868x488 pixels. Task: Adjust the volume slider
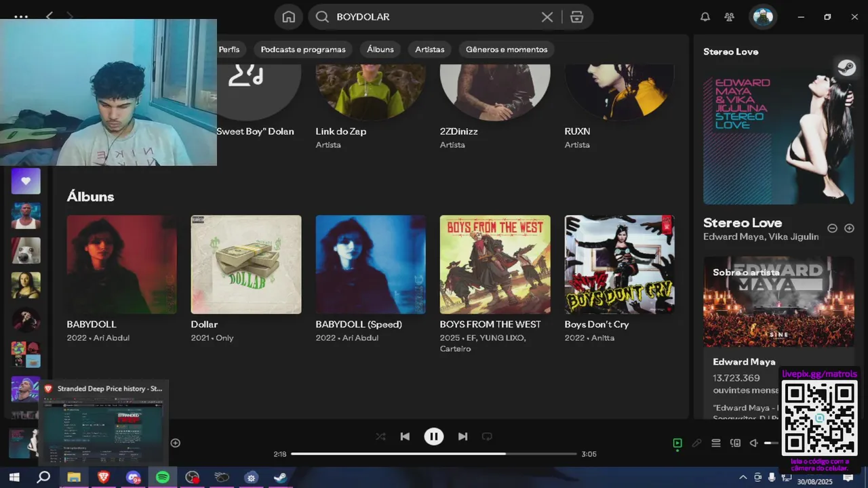point(772,443)
